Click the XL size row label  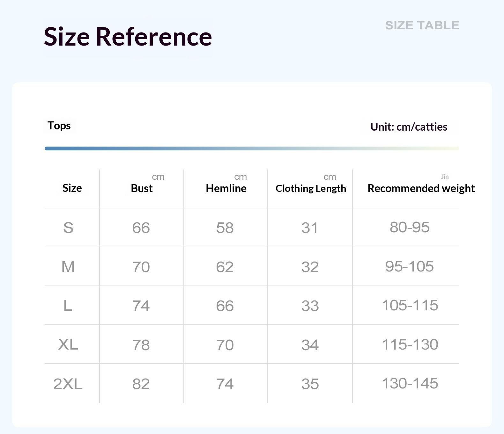point(68,344)
